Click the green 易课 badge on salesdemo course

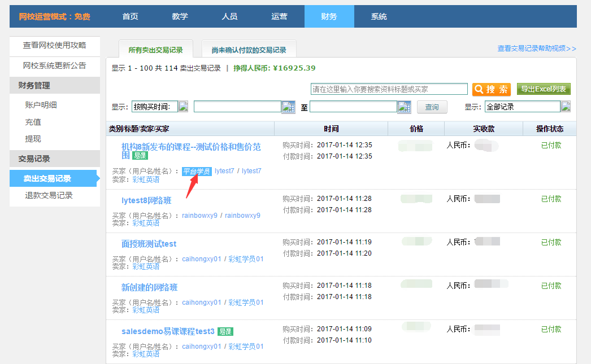tap(225, 331)
